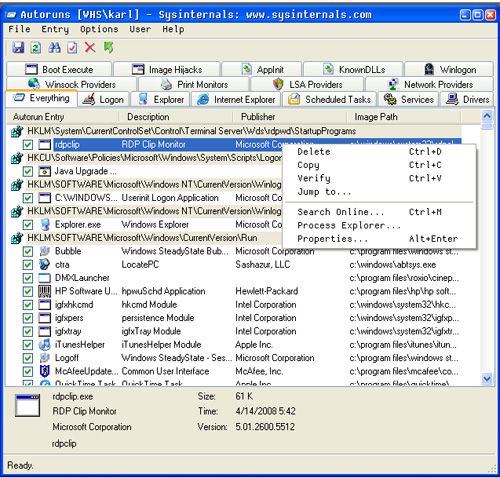Uncheck the rdpclip entry checkbox

[28, 145]
